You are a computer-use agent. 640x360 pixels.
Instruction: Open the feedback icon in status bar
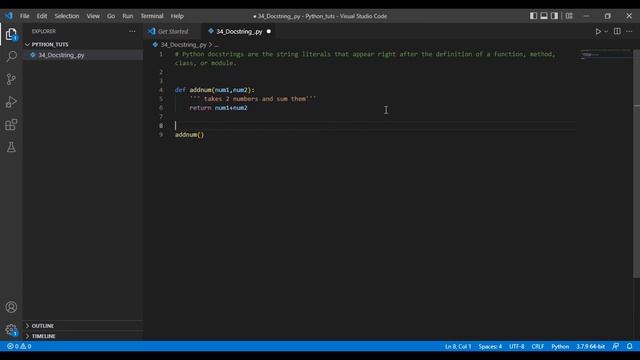[x=616, y=347]
